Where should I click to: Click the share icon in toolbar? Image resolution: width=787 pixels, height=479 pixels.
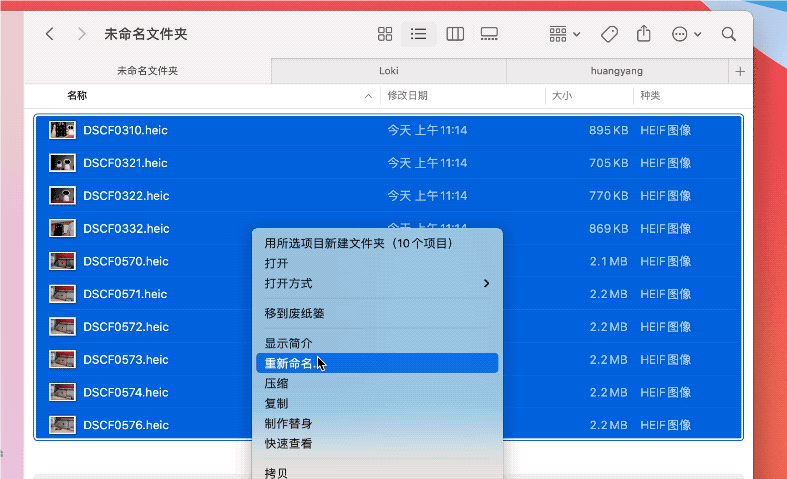643,34
